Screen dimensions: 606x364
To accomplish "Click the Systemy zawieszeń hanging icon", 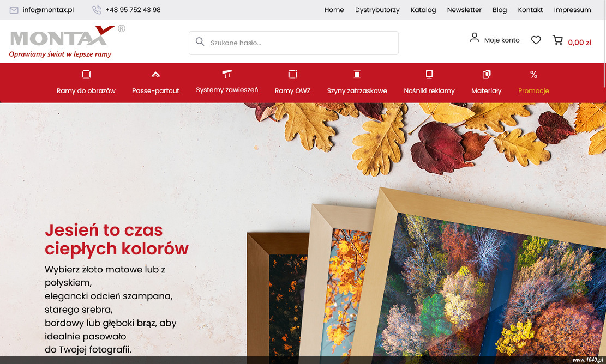I will point(227,74).
